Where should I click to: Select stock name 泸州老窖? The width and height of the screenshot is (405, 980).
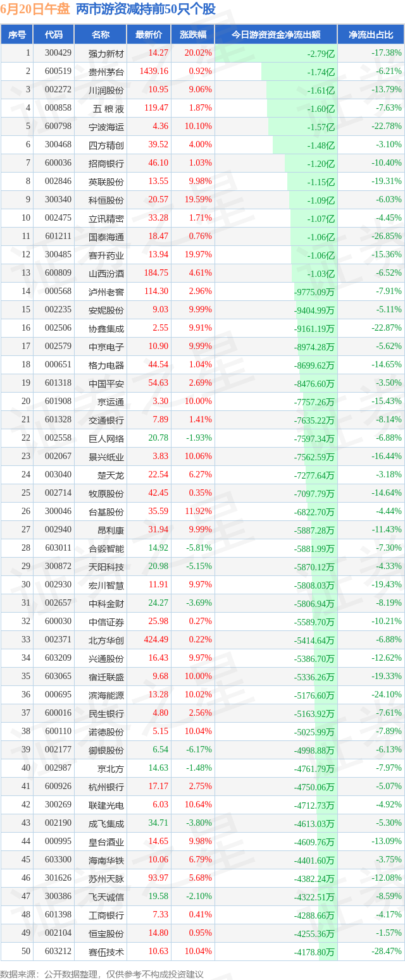(106, 291)
